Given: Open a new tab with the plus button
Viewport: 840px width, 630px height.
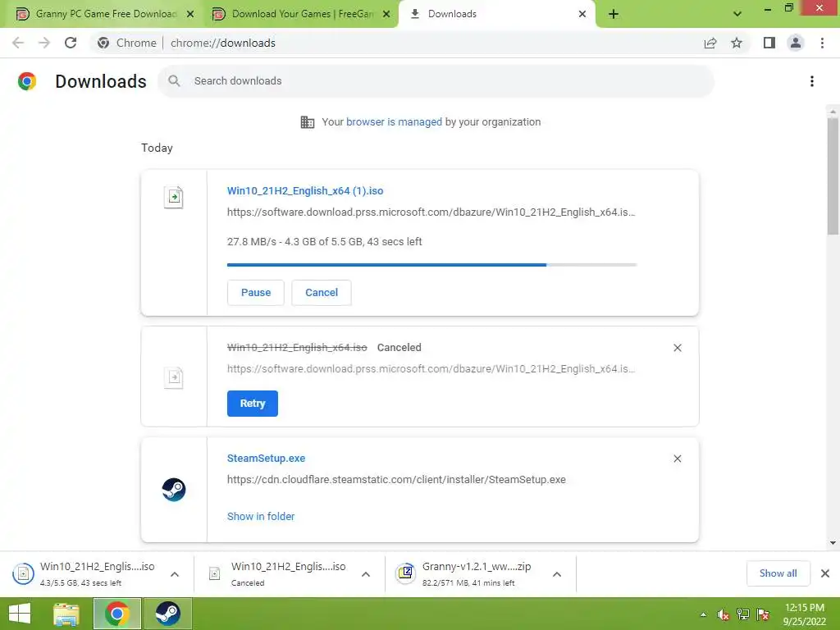Looking at the screenshot, I should pyautogui.click(x=614, y=14).
